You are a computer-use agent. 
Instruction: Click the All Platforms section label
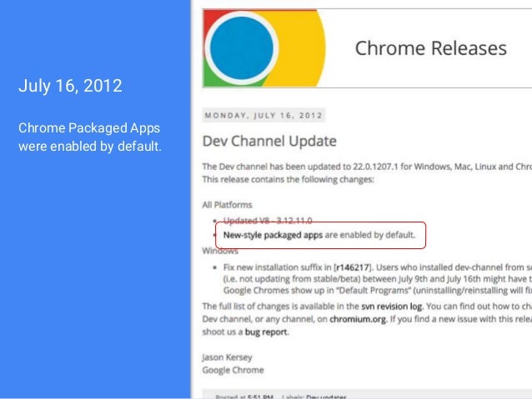[227, 205]
